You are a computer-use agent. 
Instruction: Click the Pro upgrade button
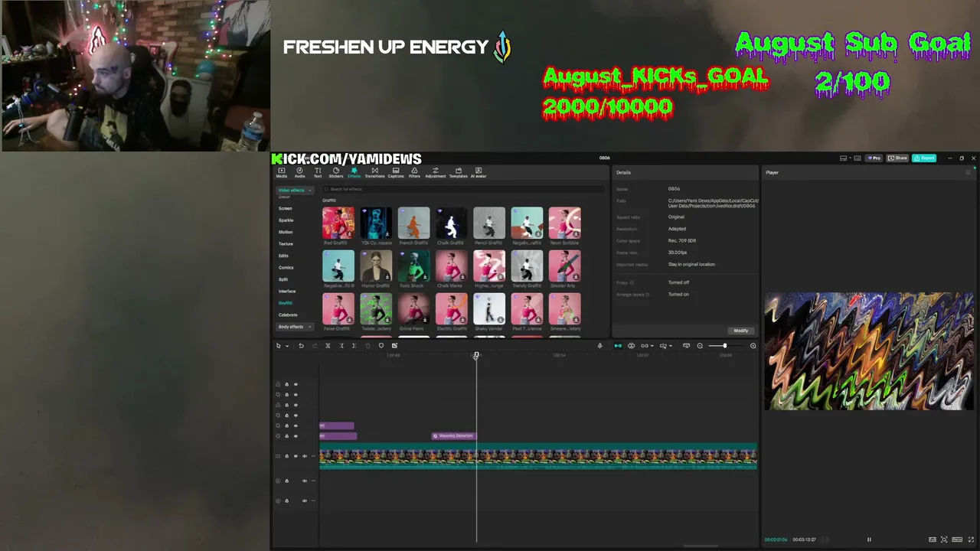coord(874,158)
